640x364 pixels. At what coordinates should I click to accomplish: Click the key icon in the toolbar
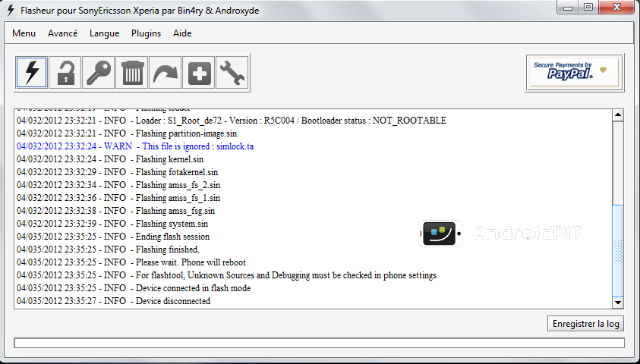click(99, 73)
